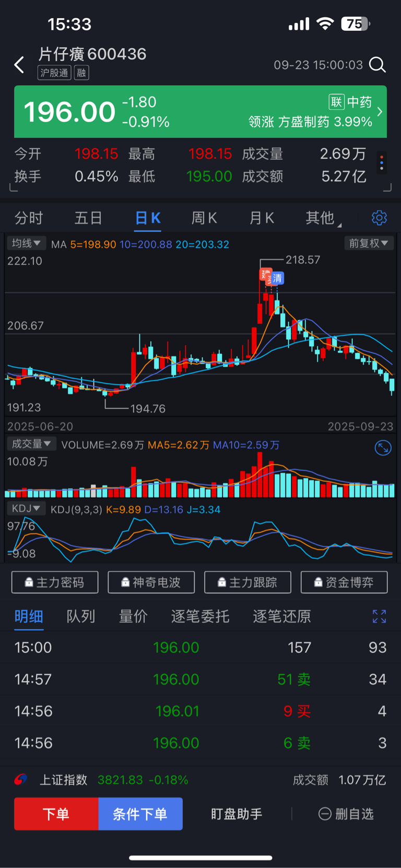This screenshot has height=868, width=401.
Task: Open 盯盘助手
Action: [237, 814]
